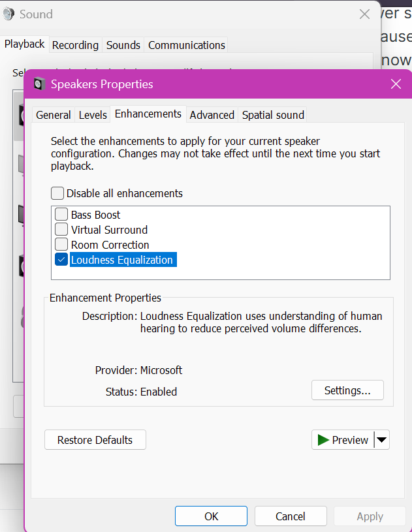The height and width of the screenshot is (532, 412).
Task: Switch to the General tab
Action: coord(54,115)
